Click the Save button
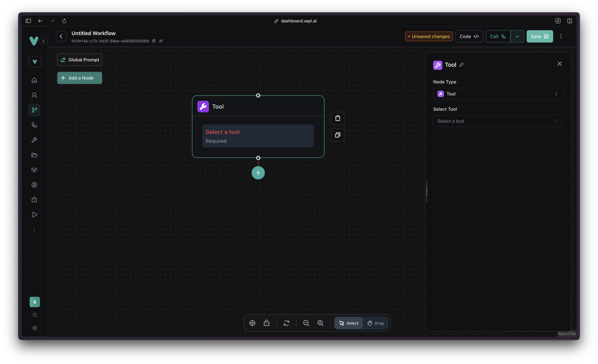 click(x=539, y=36)
